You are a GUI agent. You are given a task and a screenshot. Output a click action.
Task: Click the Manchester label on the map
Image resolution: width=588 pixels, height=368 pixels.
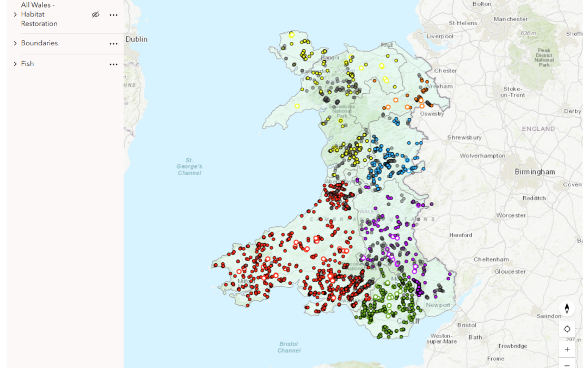tap(511, 19)
